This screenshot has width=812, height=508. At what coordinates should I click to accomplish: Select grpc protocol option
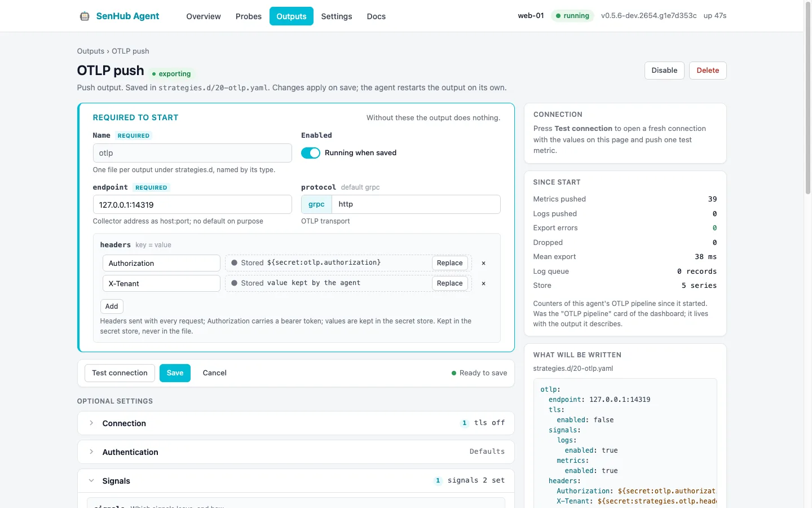pos(316,204)
